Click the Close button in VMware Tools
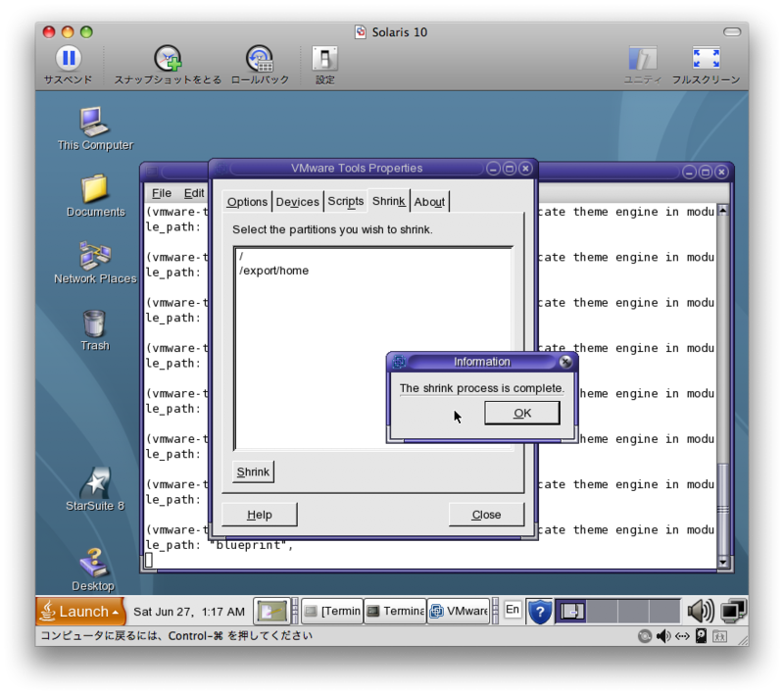Image resolution: width=784 pixels, height=695 pixels. point(486,515)
